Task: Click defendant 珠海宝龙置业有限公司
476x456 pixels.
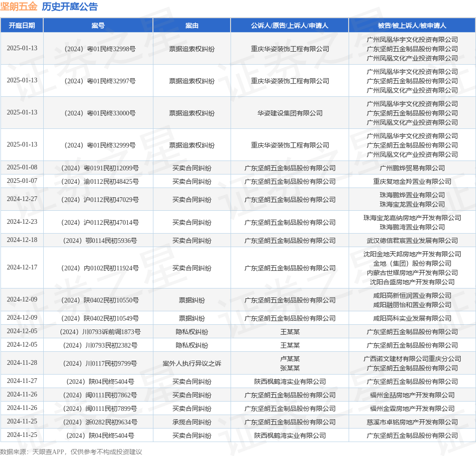Action: pos(412,204)
